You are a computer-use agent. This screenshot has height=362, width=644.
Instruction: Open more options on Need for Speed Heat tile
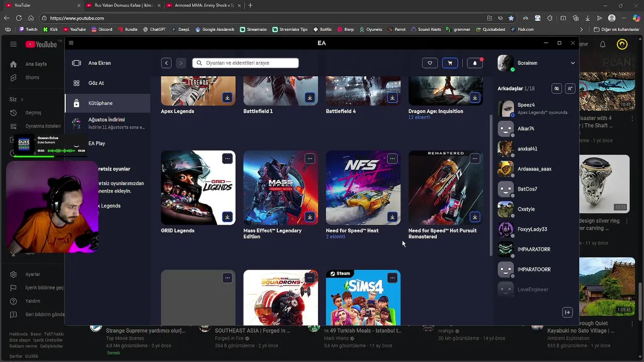[392, 158]
